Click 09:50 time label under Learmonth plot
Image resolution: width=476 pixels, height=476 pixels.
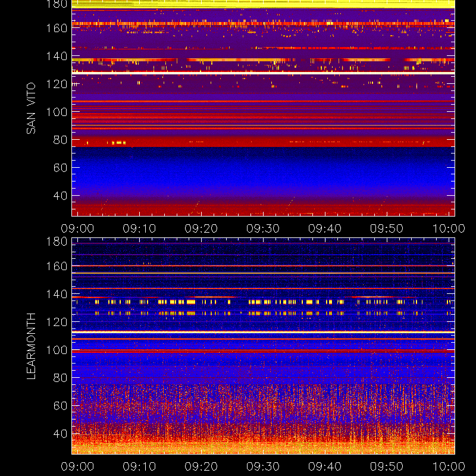click(387, 466)
